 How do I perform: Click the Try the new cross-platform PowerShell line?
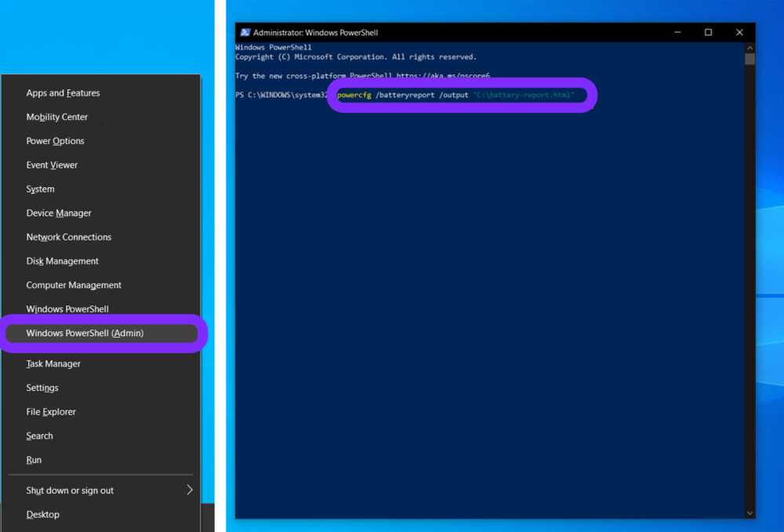tap(362, 76)
